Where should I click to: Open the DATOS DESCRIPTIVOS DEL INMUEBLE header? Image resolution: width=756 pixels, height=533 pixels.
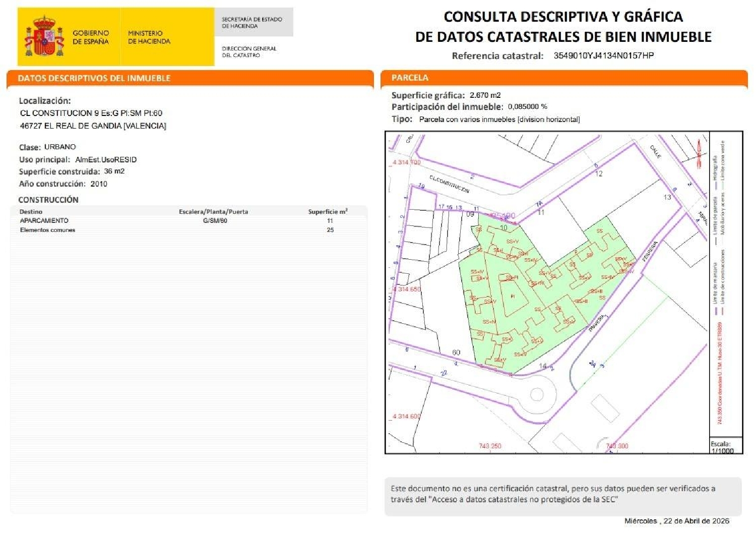[x=94, y=78]
